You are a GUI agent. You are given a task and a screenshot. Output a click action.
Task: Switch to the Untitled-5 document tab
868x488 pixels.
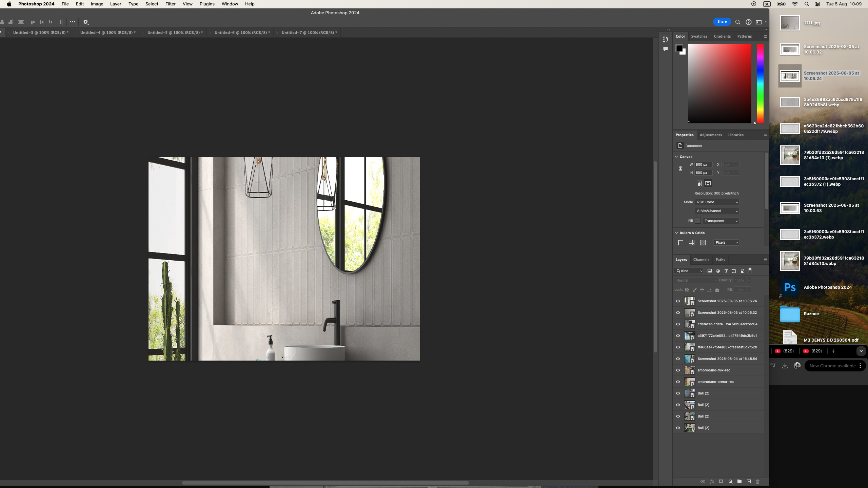(x=175, y=33)
